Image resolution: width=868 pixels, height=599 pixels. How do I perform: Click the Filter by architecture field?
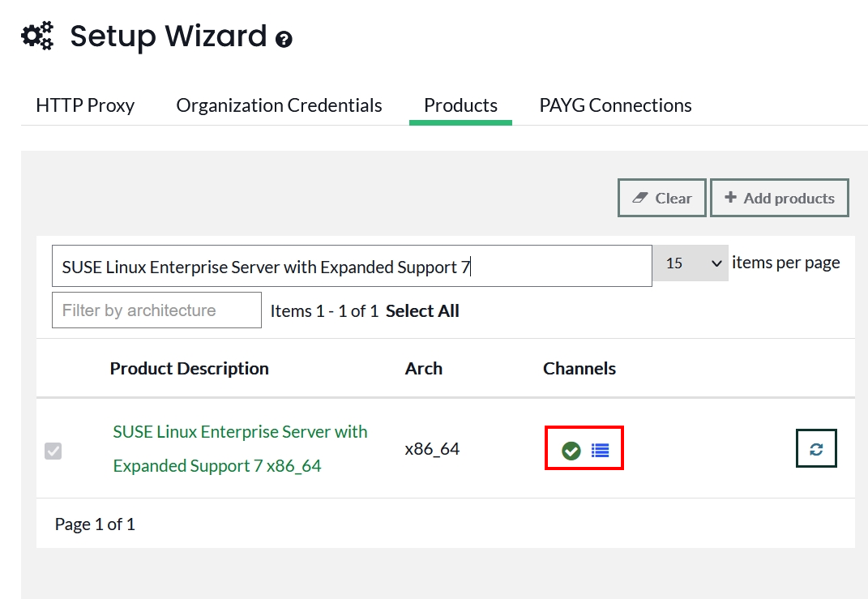click(156, 310)
